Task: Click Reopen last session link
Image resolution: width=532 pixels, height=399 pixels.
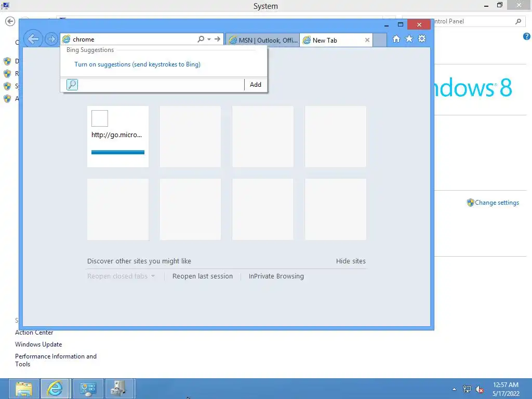Action: click(203, 276)
